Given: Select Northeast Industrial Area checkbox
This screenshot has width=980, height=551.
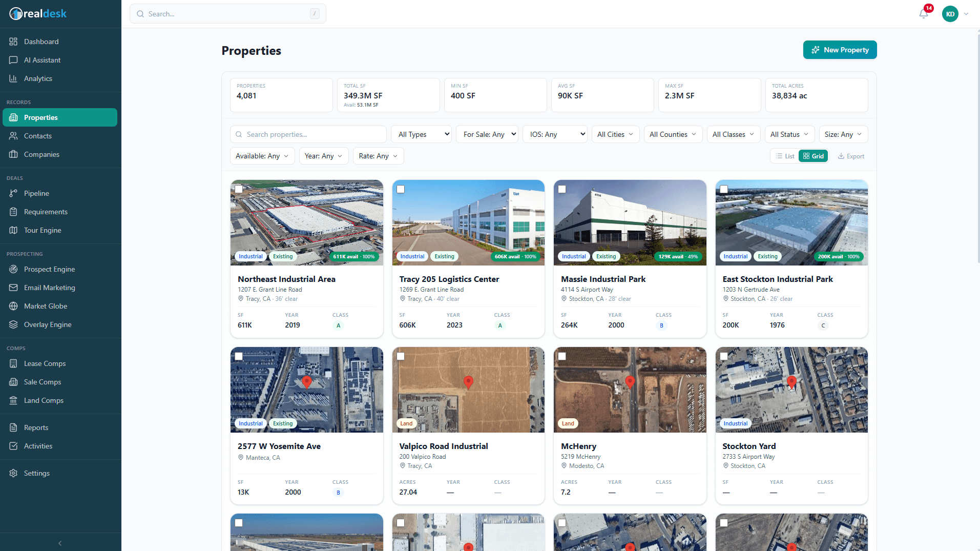Looking at the screenshot, I should tap(239, 189).
